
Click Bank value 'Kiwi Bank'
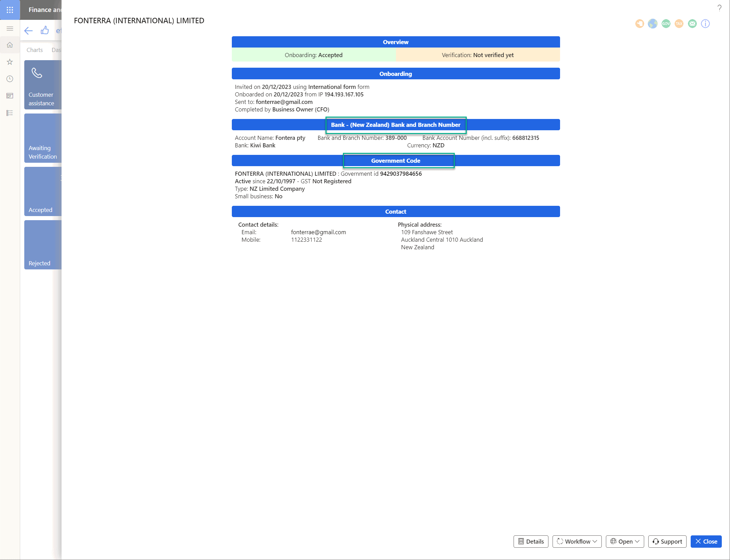tap(263, 145)
